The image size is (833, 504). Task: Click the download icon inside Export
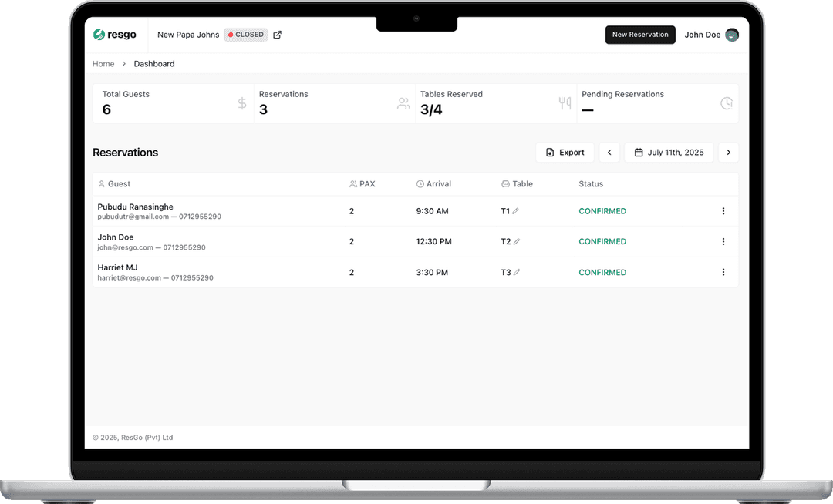(x=550, y=153)
